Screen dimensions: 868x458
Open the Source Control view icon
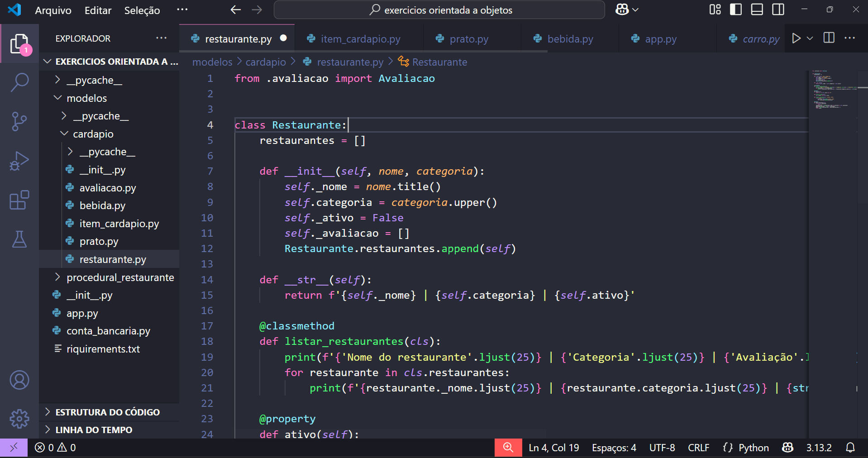(x=19, y=122)
